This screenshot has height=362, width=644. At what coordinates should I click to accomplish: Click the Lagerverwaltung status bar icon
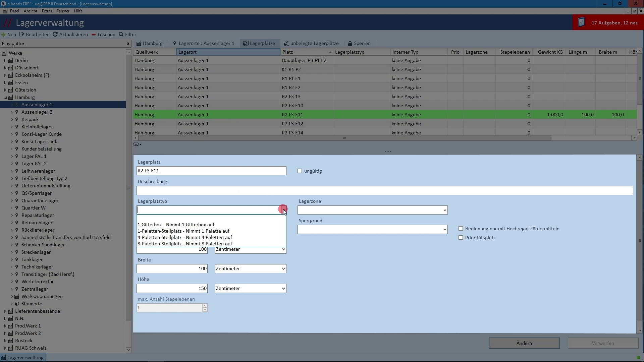pyautogui.click(x=3, y=358)
